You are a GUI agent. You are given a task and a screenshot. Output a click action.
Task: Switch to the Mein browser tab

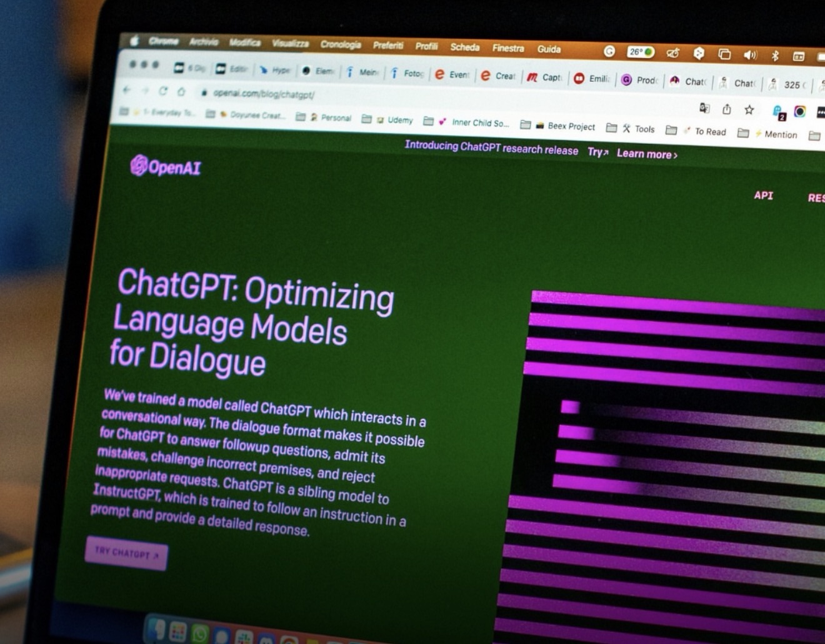tap(362, 72)
